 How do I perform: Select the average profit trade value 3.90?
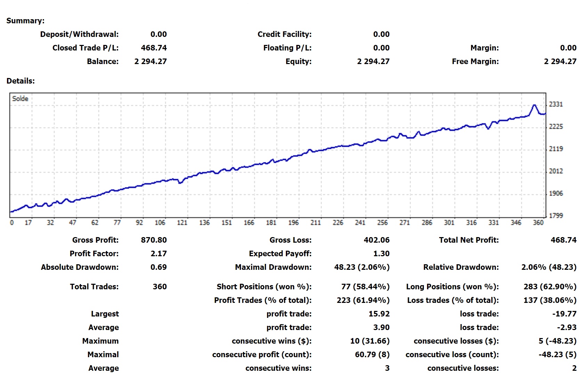[381, 327]
